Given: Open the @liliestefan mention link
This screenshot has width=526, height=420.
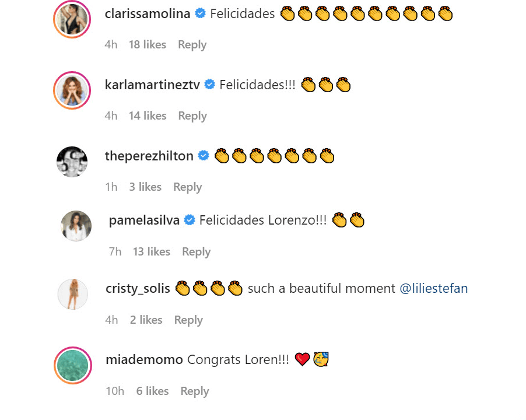Looking at the screenshot, I should point(434,288).
